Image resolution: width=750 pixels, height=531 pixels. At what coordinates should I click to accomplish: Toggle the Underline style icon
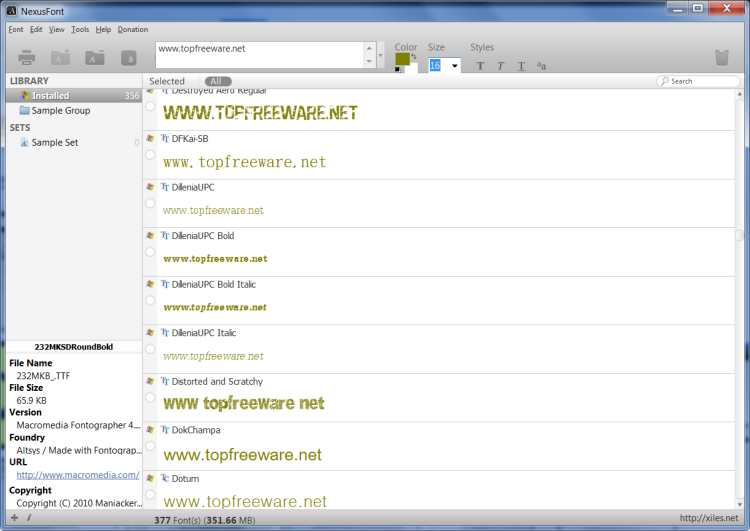click(x=521, y=66)
